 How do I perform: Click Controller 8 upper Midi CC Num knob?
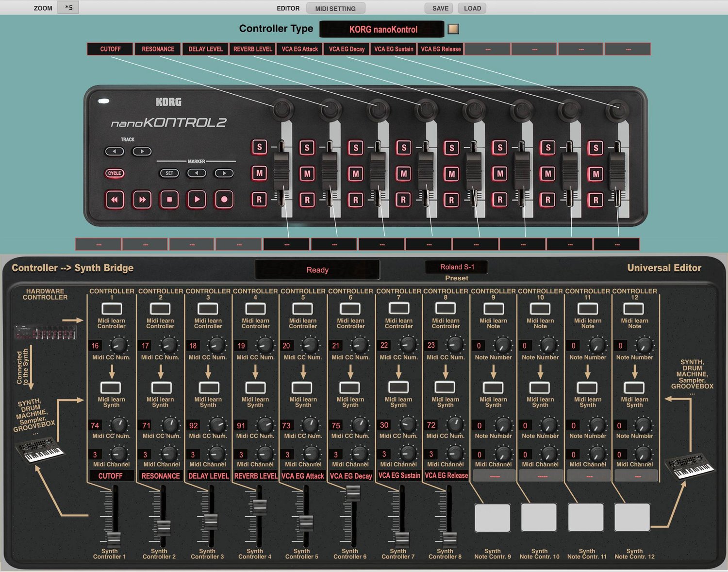coord(454,345)
